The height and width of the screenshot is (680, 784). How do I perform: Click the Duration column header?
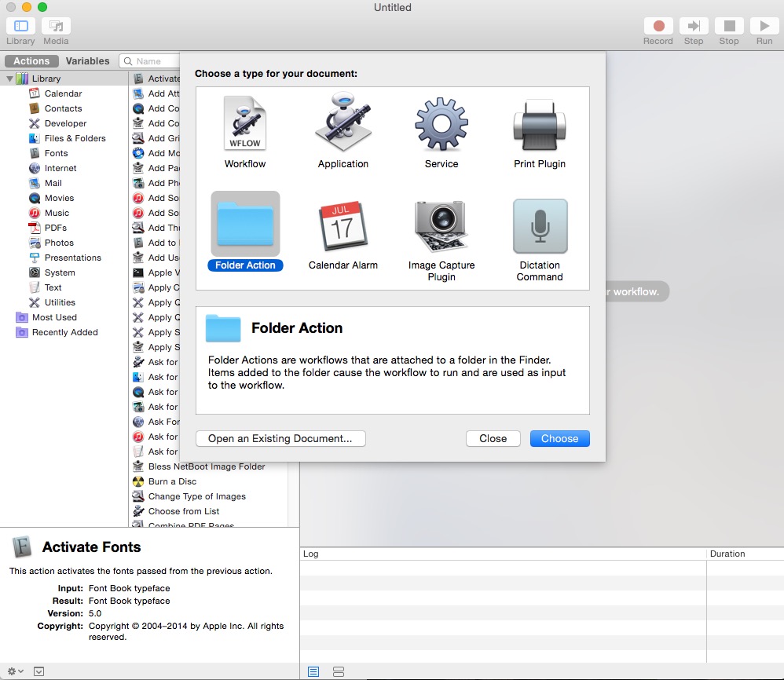[746, 554]
